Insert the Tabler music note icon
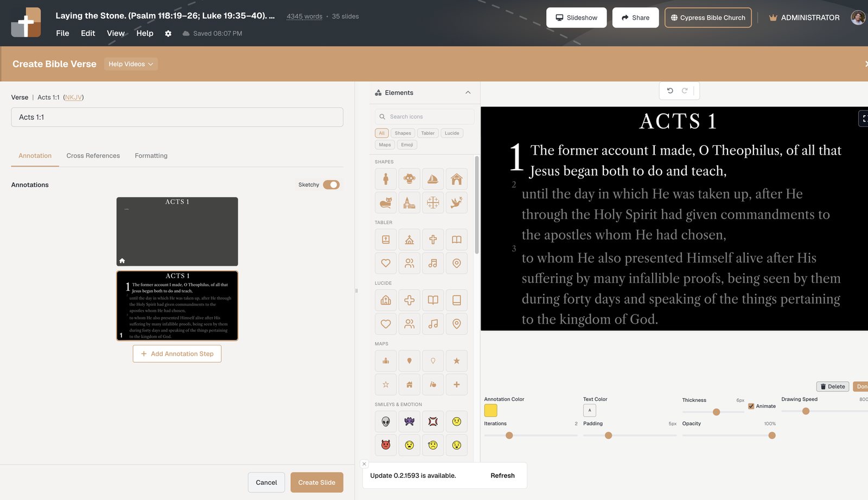868x500 pixels. tap(433, 263)
